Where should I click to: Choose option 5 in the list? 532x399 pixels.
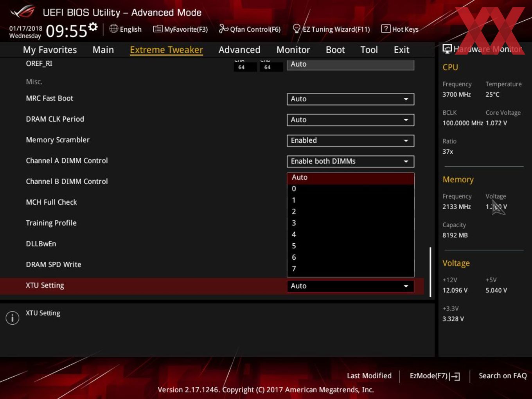click(x=350, y=246)
